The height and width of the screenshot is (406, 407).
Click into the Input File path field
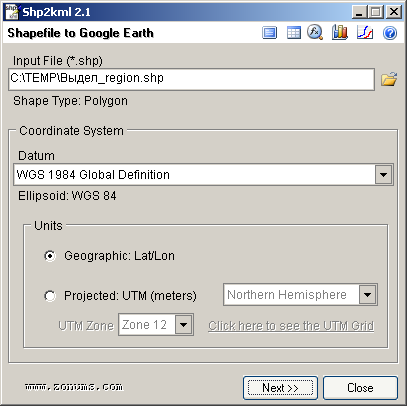(x=191, y=79)
